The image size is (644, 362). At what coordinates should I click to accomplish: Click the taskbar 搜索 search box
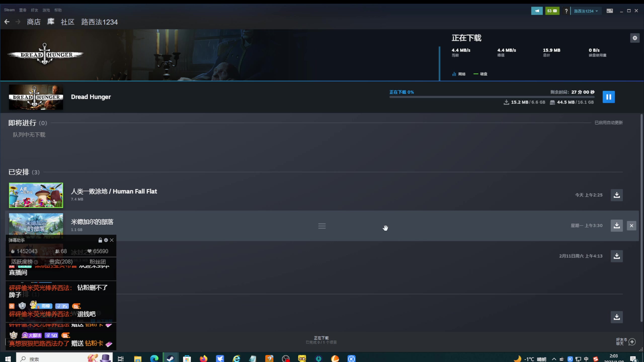point(64,358)
